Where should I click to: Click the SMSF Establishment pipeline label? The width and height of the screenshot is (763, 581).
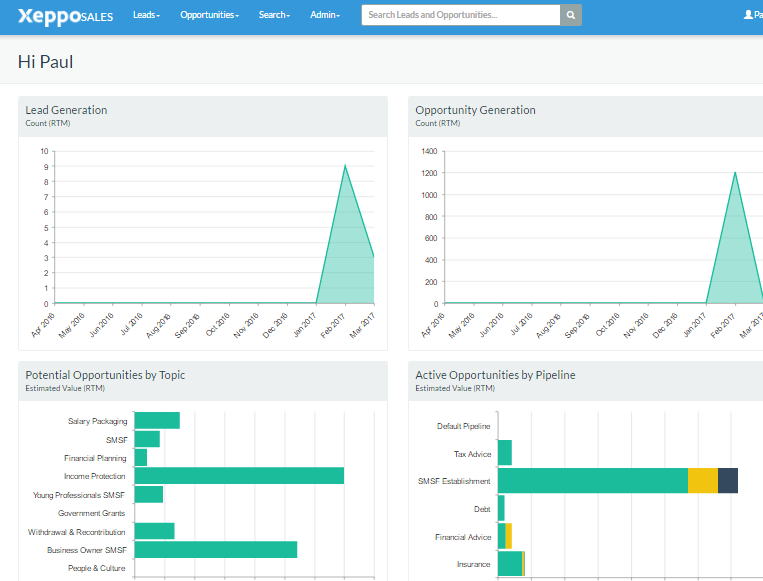(454, 481)
